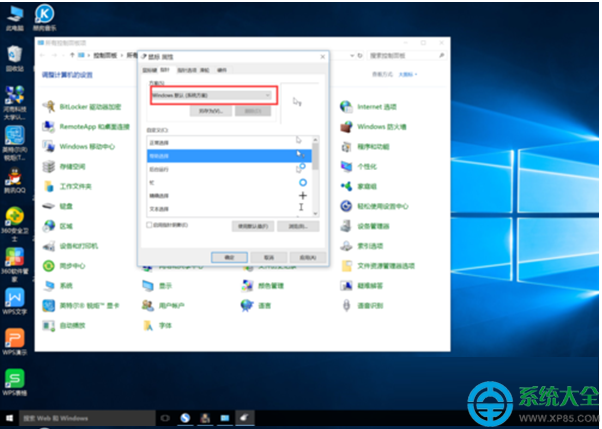The width and height of the screenshot is (602, 429).
Task: Click the Browse (浏览) button
Action: point(298,226)
